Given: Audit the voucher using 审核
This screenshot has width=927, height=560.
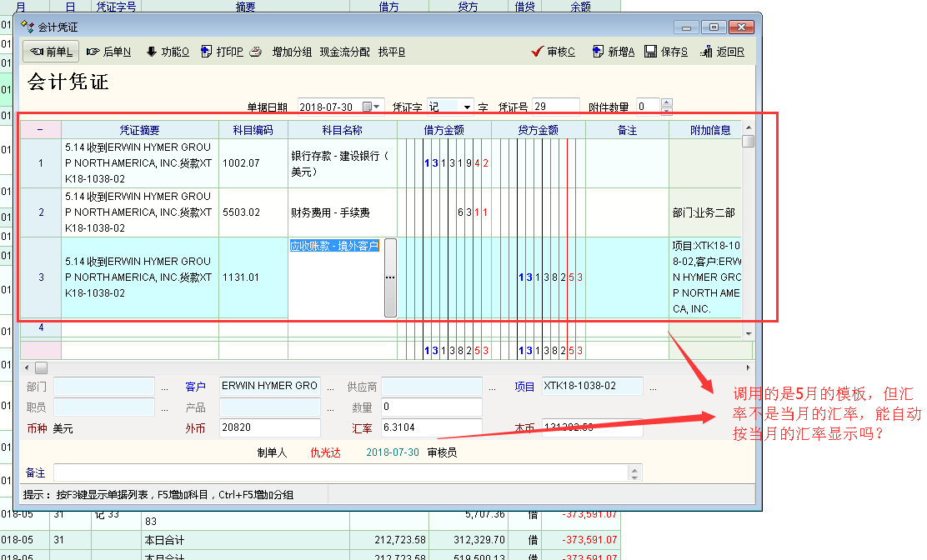Looking at the screenshot, I should point(553,52).
